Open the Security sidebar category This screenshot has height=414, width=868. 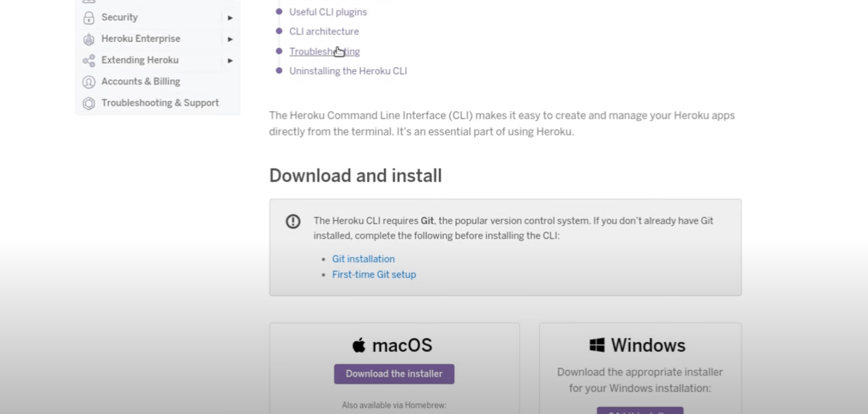pos(120,17)
